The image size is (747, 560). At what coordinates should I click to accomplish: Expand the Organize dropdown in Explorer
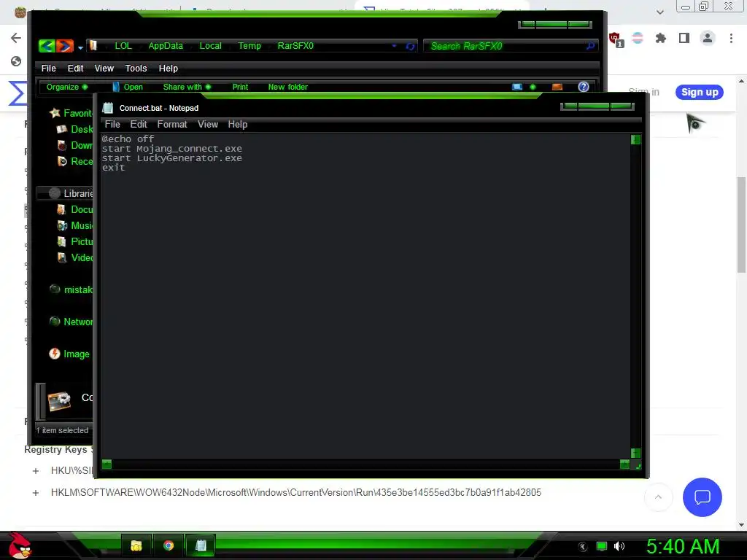pos(66,87)
